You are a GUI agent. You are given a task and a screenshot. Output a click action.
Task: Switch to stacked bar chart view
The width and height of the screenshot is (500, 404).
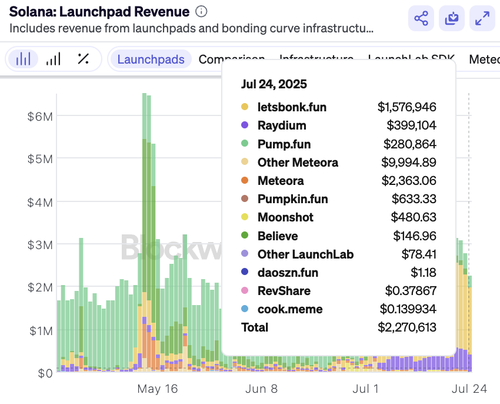[23, 59]
